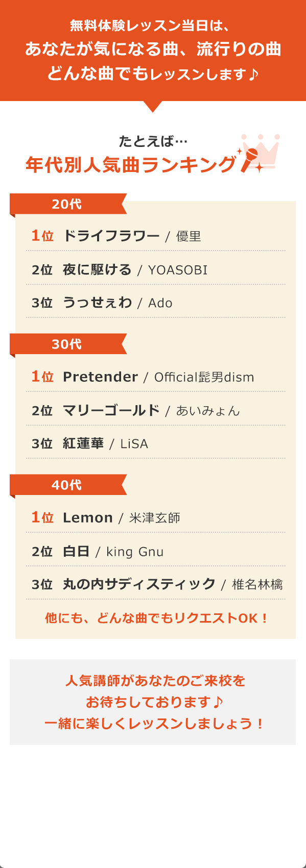306x868 pixels.
Task: Click the downward triangle under the orange banner
Action: pos(153,107)
